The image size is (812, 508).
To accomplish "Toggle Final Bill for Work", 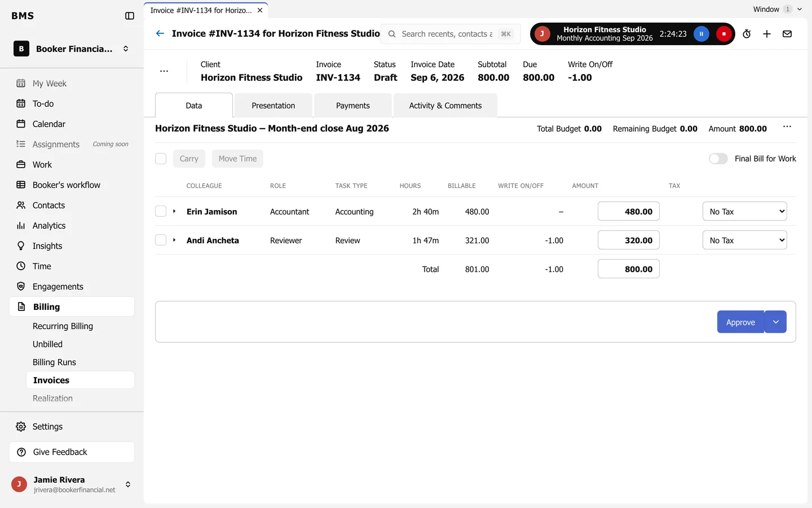I will point(718,159).
